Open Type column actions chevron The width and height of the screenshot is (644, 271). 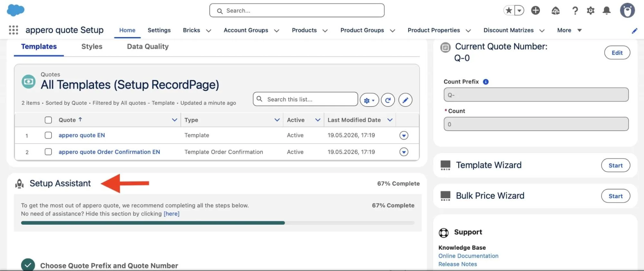coord(277,120)
